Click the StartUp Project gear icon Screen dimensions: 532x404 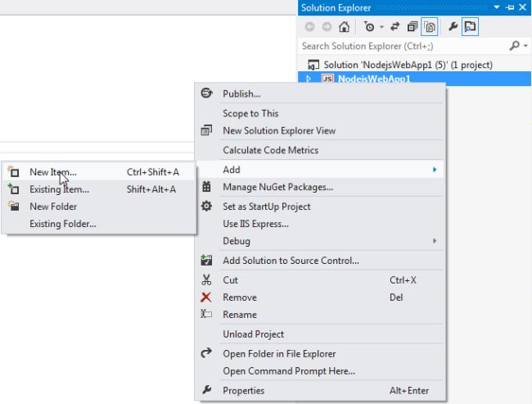pyautogui.click(x=206, y=206)
